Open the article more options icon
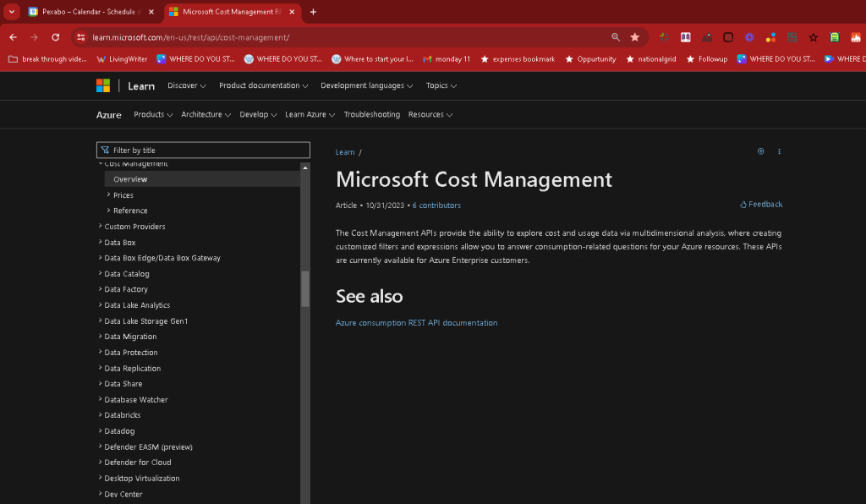The width and height of the screenshot is (866, 504). (x=779, y=151)
